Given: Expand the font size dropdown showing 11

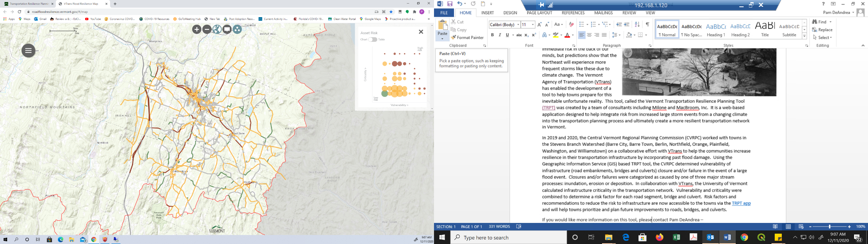Looking at the screenshot, I should pos(533,25).
